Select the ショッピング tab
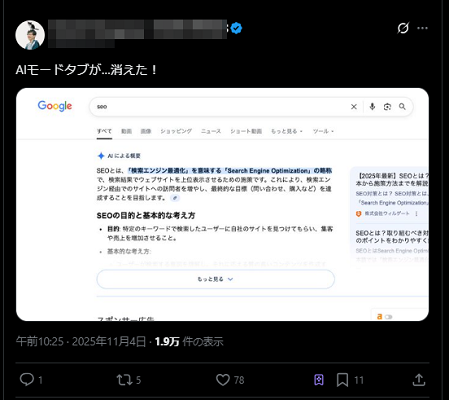449x400 pixels. [176, 131]
